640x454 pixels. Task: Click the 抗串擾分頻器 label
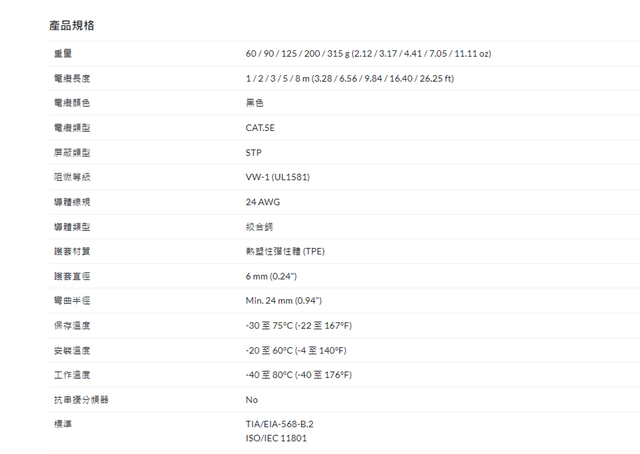[x=80, y=400]
